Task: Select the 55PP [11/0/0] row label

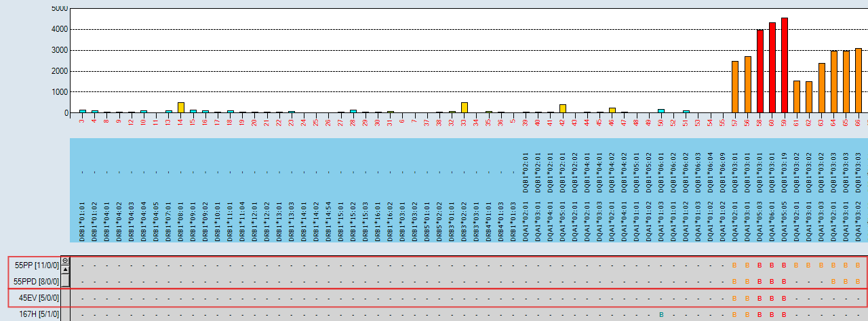Action: click(x=37, y=265)
